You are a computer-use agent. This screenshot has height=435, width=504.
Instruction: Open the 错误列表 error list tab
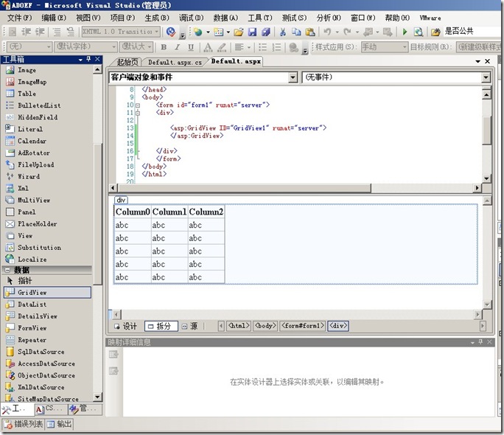tap(24, 424)
